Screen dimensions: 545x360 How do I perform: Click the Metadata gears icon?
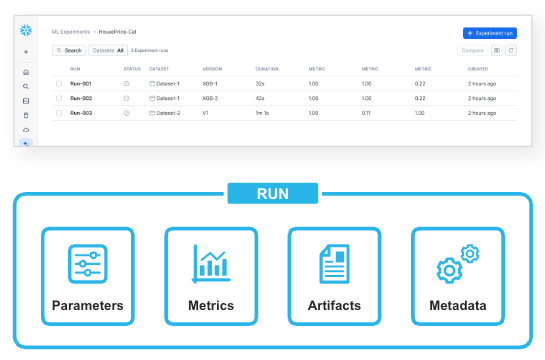point(458,264)
